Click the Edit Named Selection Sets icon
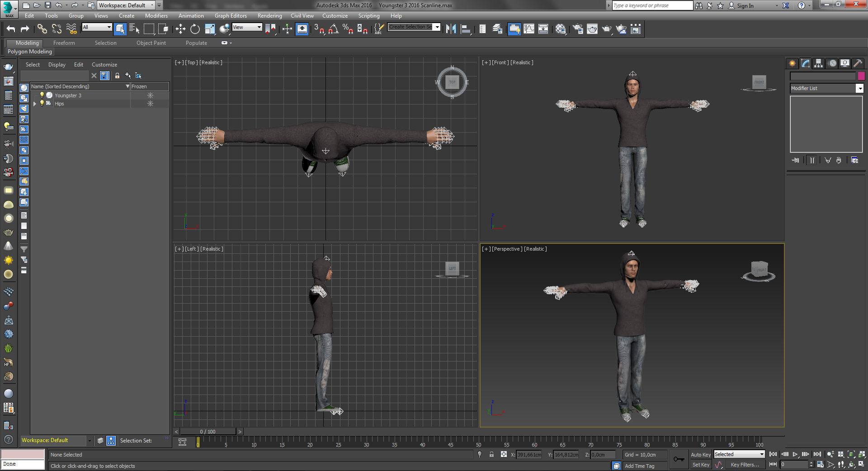The width and height of the screenshot is (868, 471). pos(378,29)
